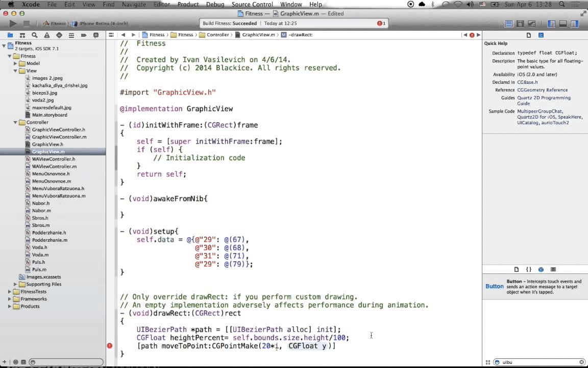Open CGBase.h declaration link

(527, 82)
